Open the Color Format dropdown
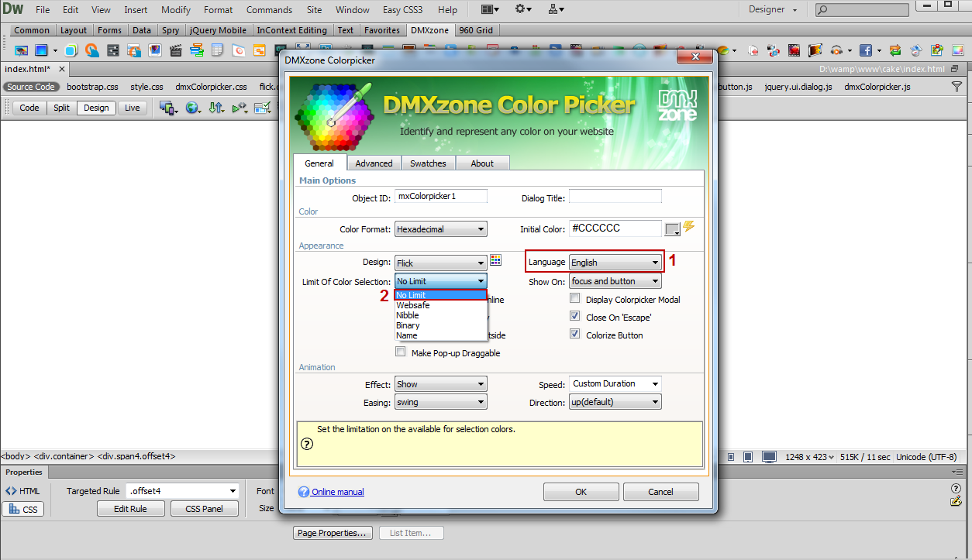 click(440, 229)
